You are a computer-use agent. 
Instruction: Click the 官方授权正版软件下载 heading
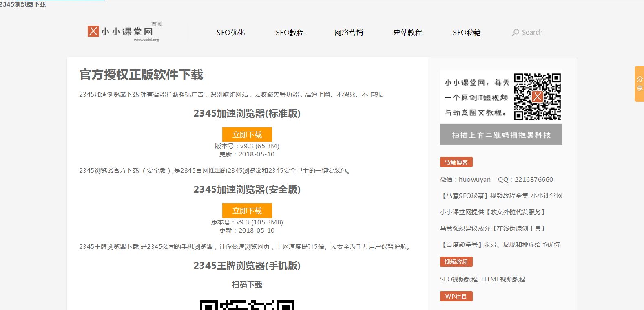141,75
